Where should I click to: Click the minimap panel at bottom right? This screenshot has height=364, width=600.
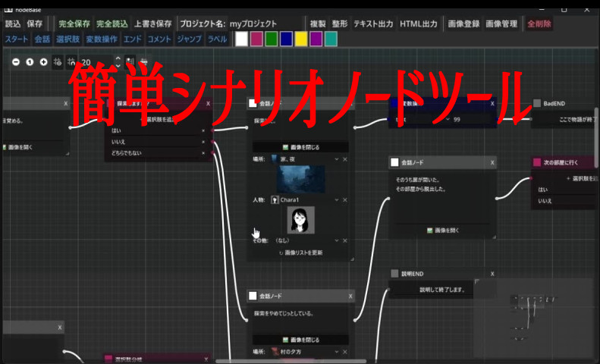536,319
